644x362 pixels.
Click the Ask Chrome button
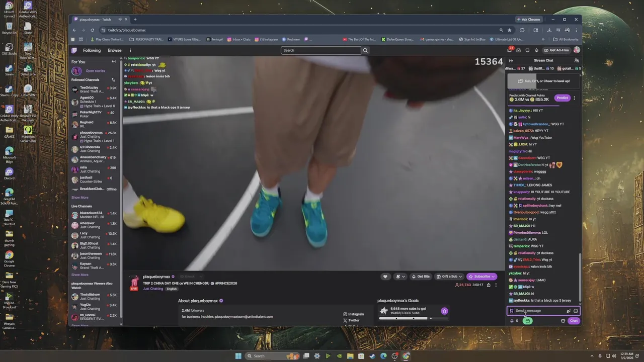point(528,20)
